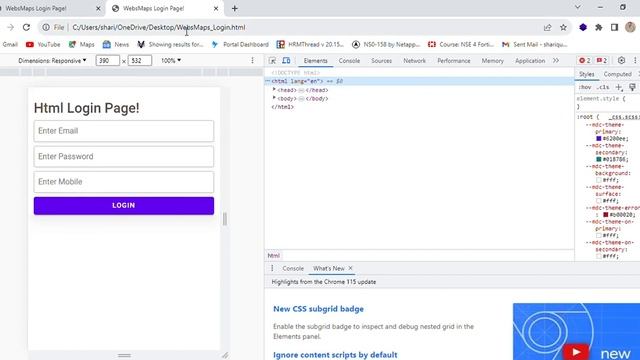The image size is (640, 360).
Task: Open the 100% zoom dropdown
Action: click(171, 60)
